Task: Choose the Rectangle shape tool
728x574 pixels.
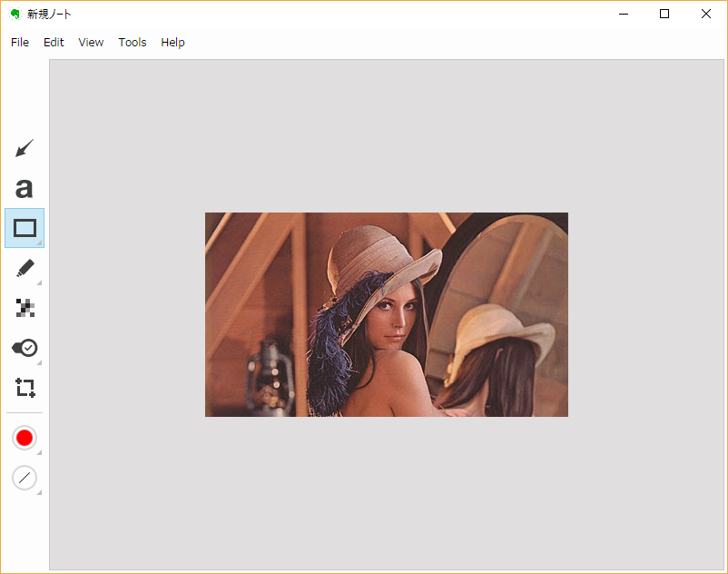Action: 25,228
